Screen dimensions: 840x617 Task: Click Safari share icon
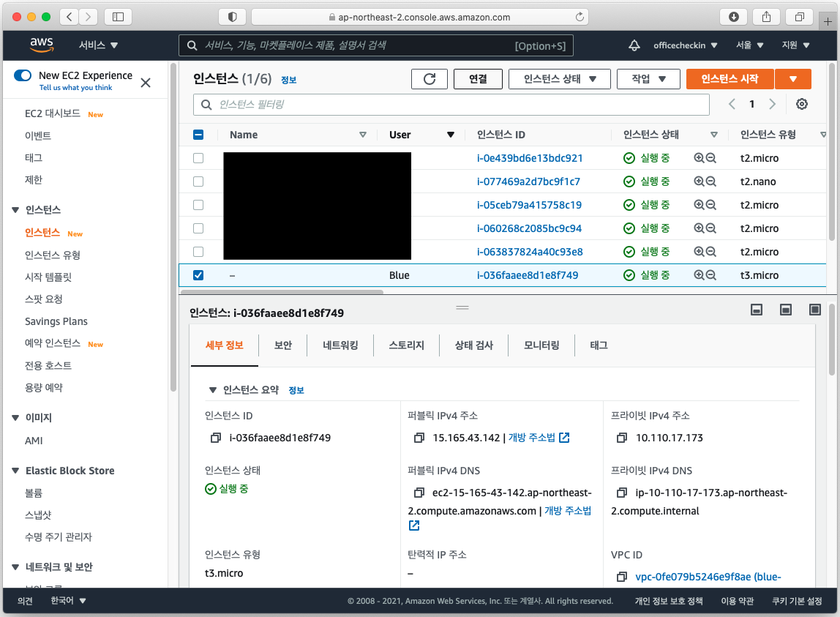click(767, 17)
